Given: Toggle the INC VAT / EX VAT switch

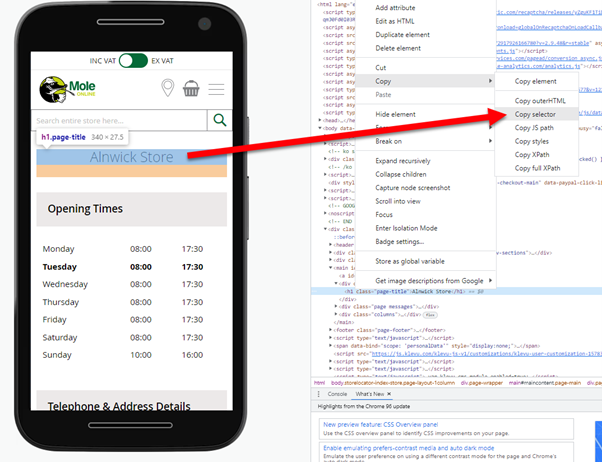Looking at the screenshot, I should (132, 62).
